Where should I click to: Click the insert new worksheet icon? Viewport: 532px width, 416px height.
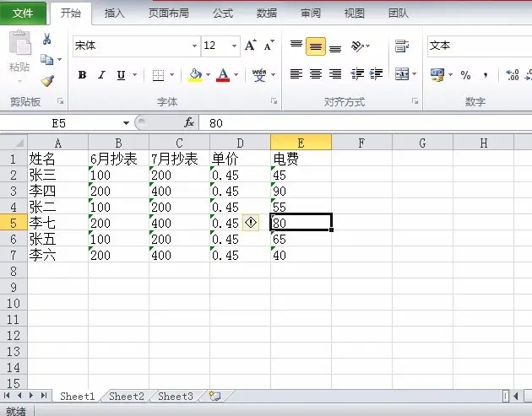pos(214,396)
